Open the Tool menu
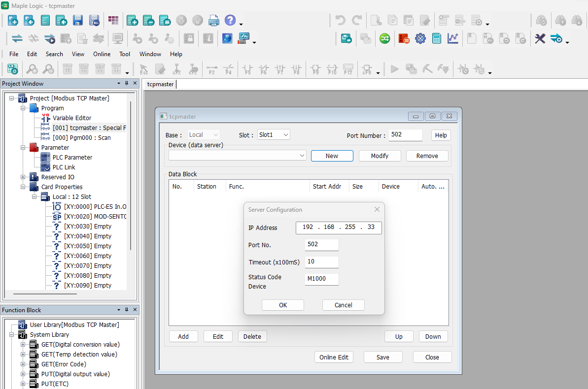 [x=125, y=54]
